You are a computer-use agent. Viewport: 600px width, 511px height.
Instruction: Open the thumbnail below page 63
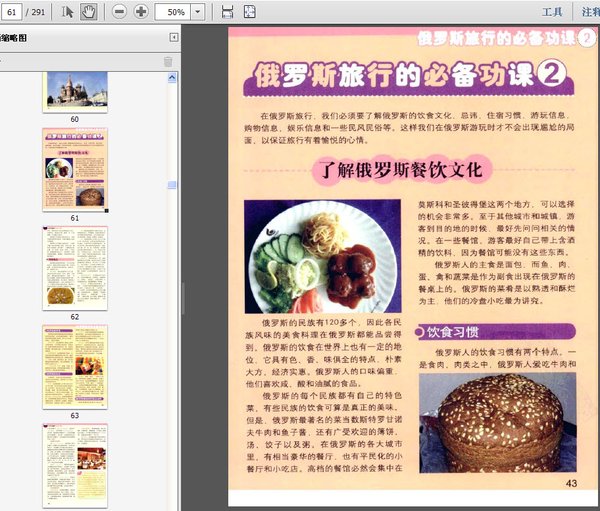click(x=75, y=465)
